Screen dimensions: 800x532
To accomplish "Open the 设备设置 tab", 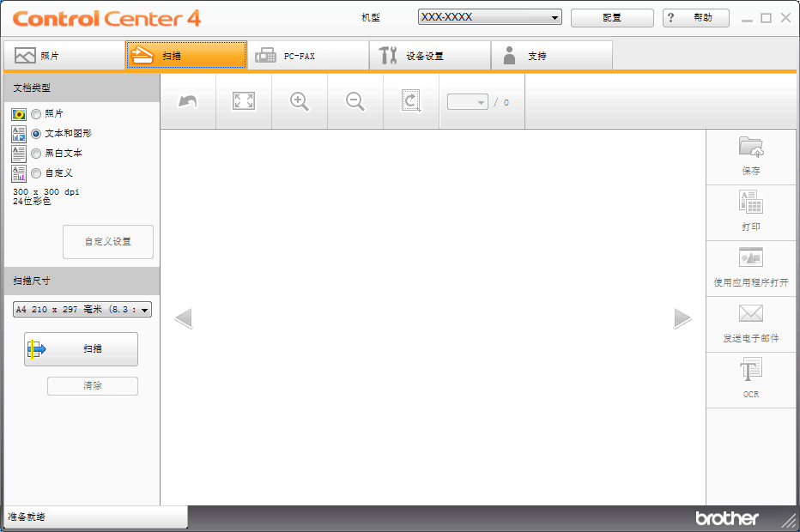I will [430, 56].
